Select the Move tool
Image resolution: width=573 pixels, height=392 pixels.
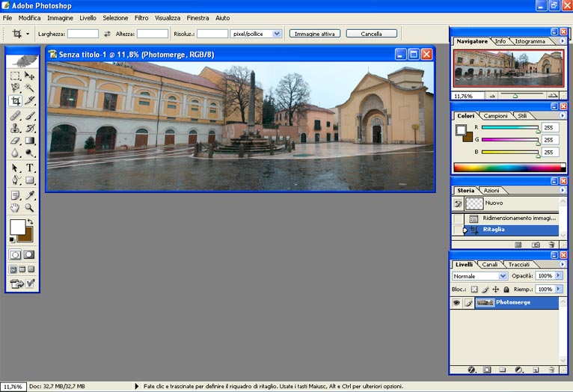coord(30,76)
